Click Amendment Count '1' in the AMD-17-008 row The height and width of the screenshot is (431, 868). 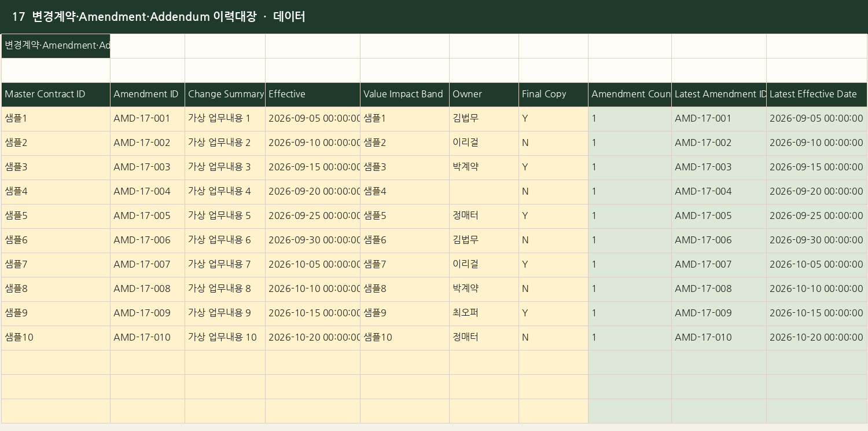(x=630, y=289)
